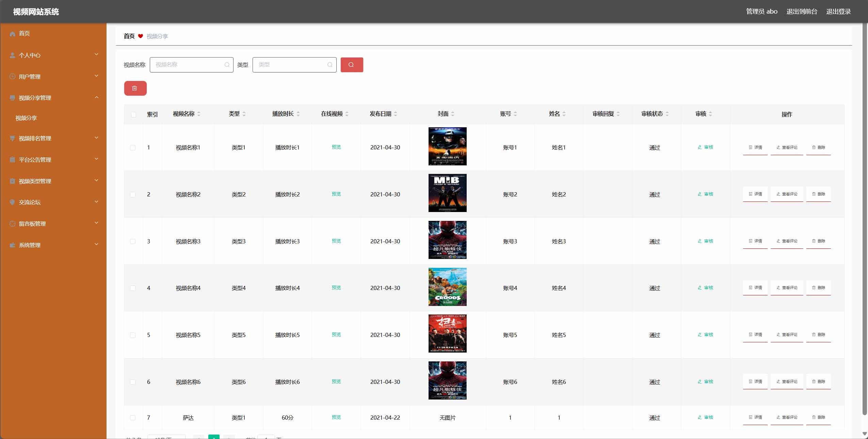Expand the 平台公告管理 menu chevron
This screenshot has width=868, height=439.
pos(96,159)
